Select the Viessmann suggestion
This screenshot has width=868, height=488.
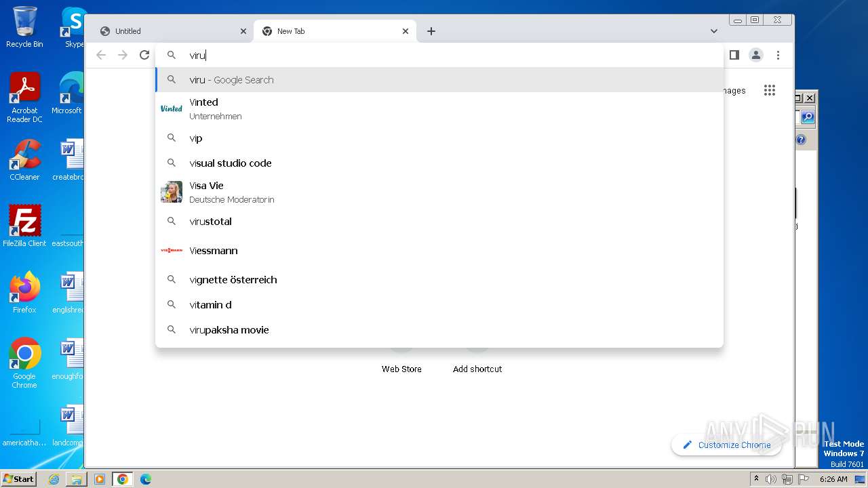point(439,251)
